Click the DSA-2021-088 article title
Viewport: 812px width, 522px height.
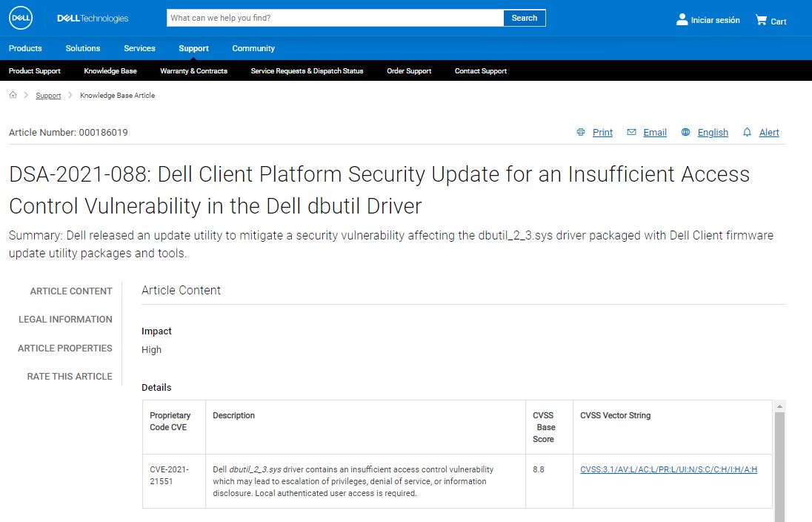(x=379, y=191)
